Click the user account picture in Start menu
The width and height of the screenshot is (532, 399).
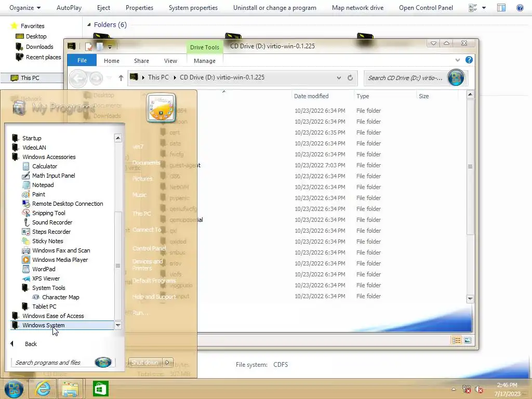(x=161, y=108)
